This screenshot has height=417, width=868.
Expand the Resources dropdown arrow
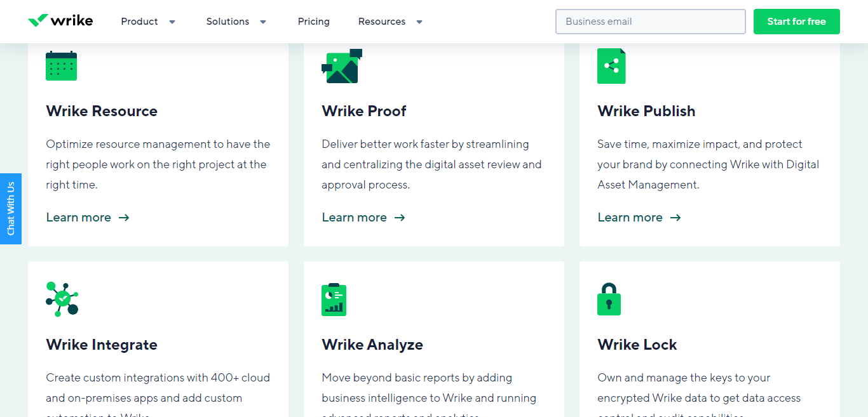point(419,22)
